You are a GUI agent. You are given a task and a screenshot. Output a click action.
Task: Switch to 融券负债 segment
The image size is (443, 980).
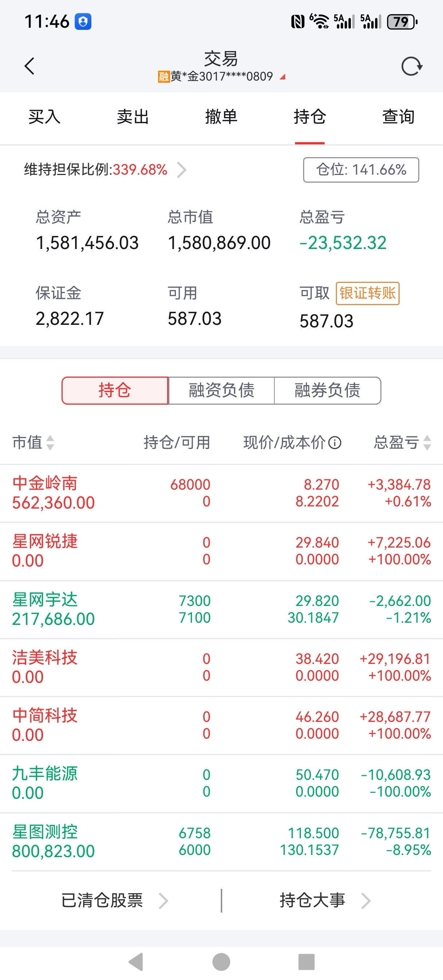pyautogui.click(x=328, y=390)
